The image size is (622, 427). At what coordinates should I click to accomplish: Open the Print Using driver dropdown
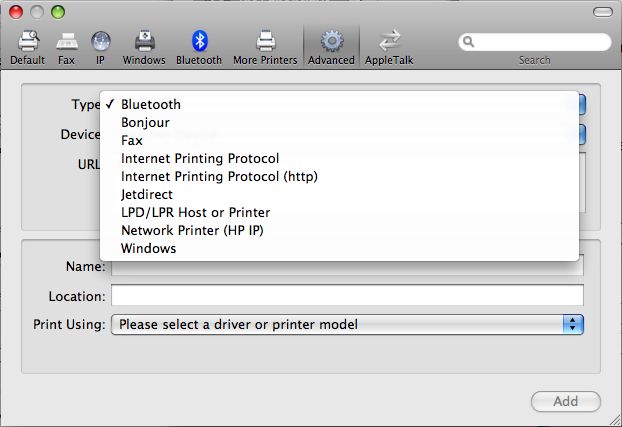pyautogui.click(x=347, y=325)
